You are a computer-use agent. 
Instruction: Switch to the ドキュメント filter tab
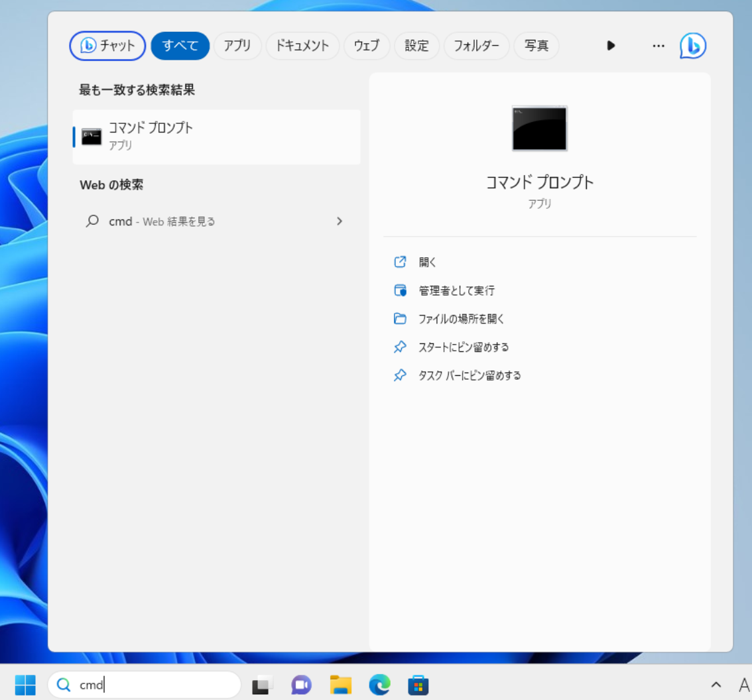(302, 46)
